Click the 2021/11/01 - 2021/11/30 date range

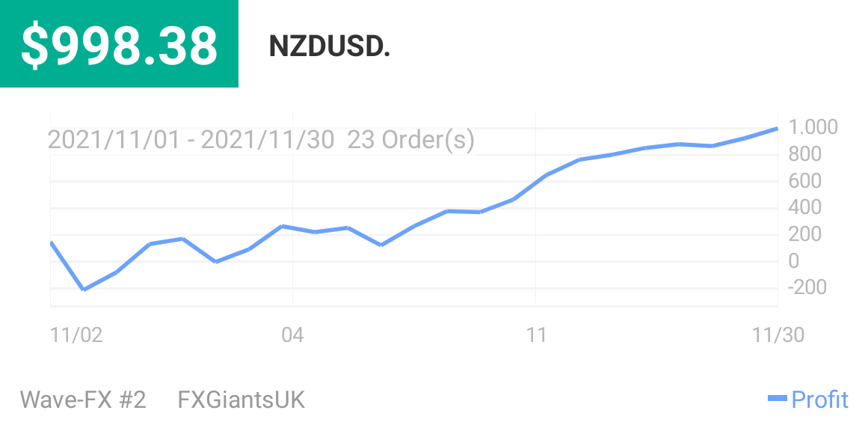point(191,140)
